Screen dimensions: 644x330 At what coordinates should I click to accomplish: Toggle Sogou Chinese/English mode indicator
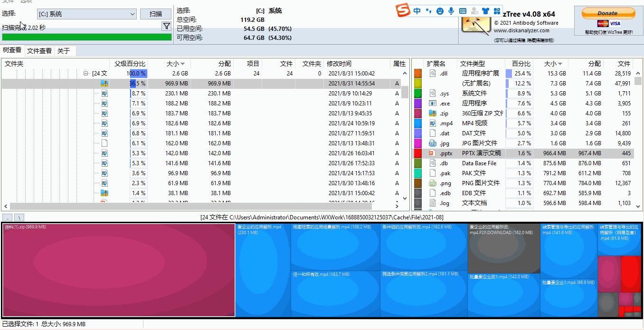[417, 11]
